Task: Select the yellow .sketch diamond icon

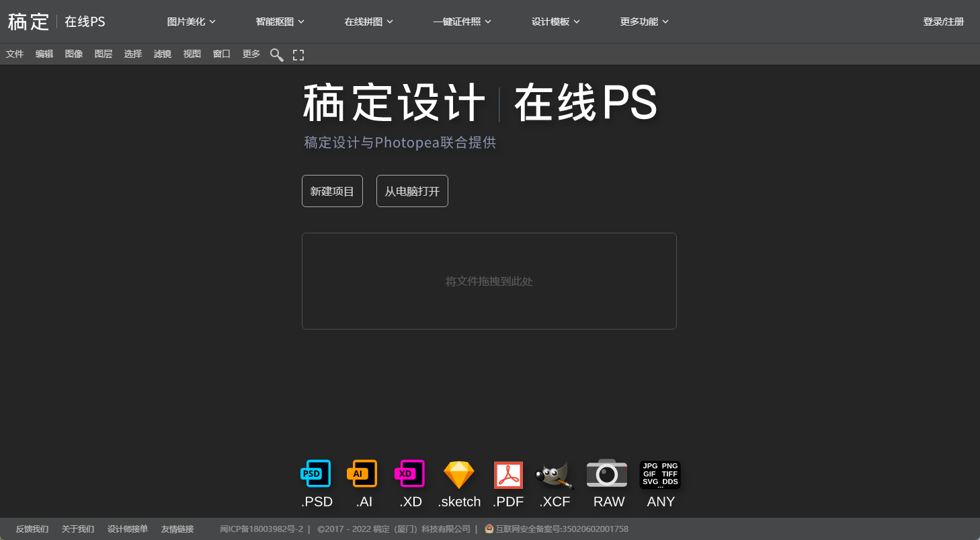Action: point(459,474)
